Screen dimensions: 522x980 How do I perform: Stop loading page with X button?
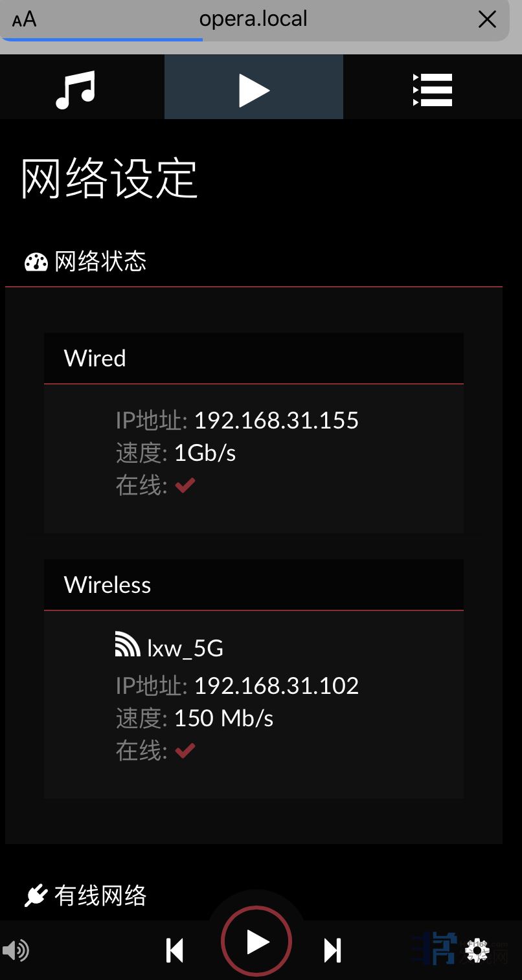click(x=487, y=19)
